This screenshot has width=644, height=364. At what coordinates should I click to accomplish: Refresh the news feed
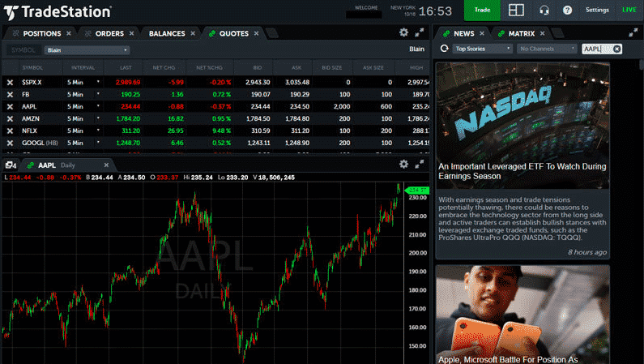click(444, 49)
